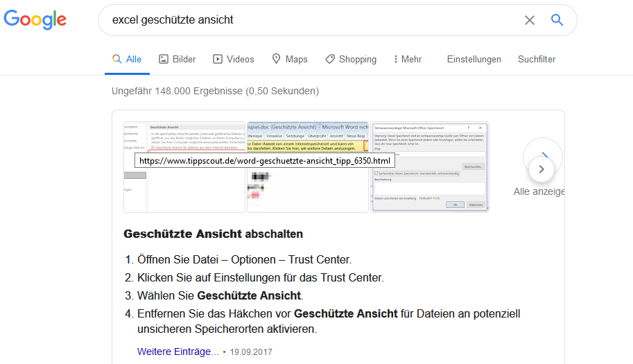The width and height of the screenshot is (633, 364).
Task: Clear the search box with the X icon
Action: [529, 20]
